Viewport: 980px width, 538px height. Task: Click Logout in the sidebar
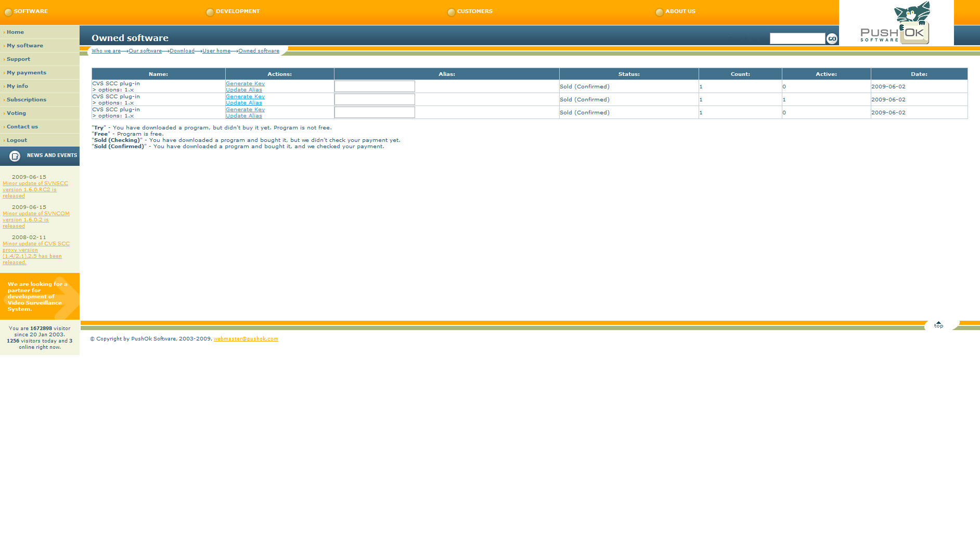[x=17, y=140]
